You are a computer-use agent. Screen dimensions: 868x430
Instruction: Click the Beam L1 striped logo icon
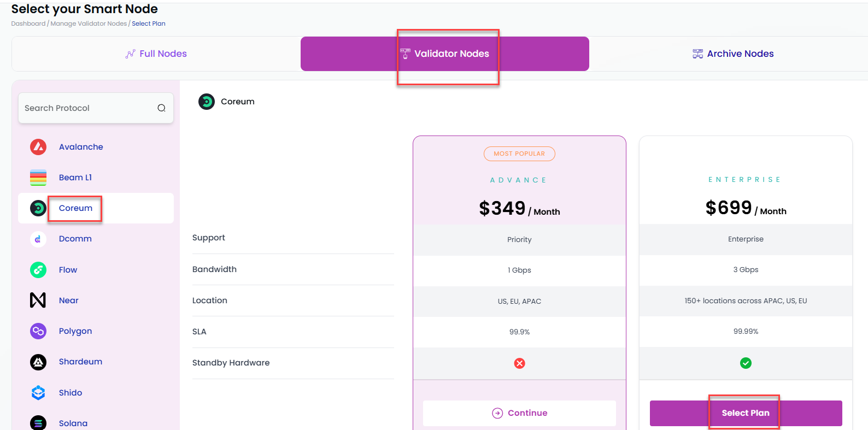pos(38,178)
